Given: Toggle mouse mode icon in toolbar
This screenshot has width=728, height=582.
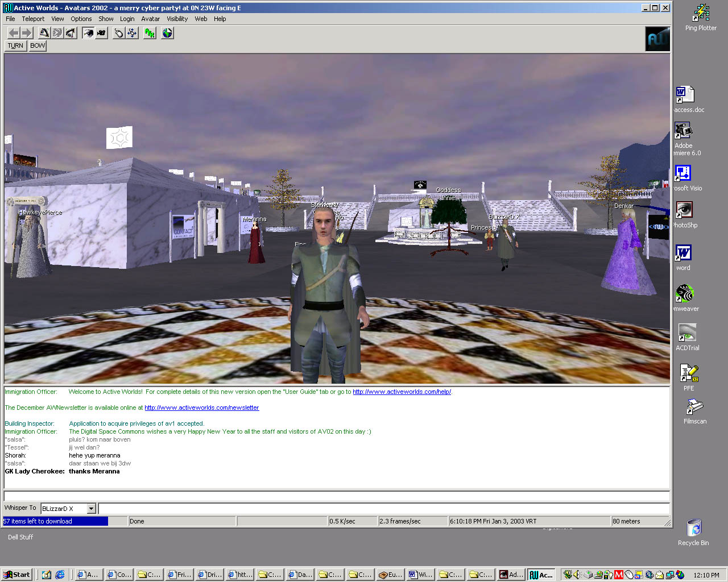Looking at the screenshot, I should tap(119, 33).
